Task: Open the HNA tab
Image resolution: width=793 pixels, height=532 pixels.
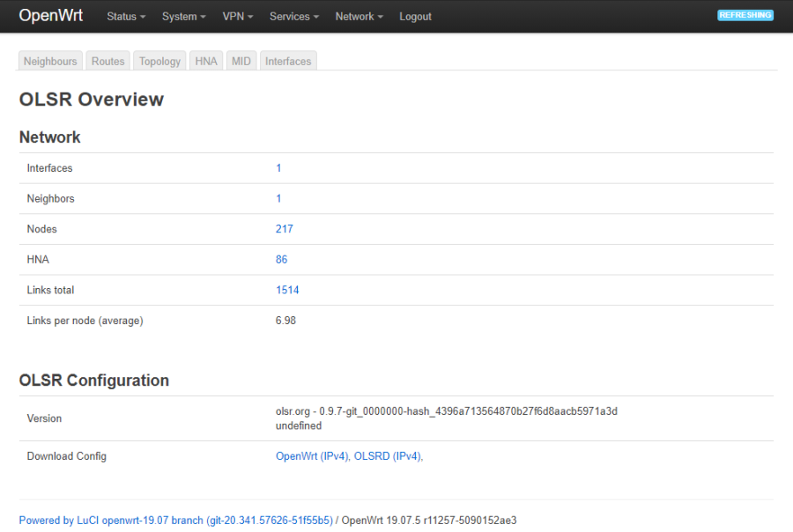Action: click(x=205, y=61)
